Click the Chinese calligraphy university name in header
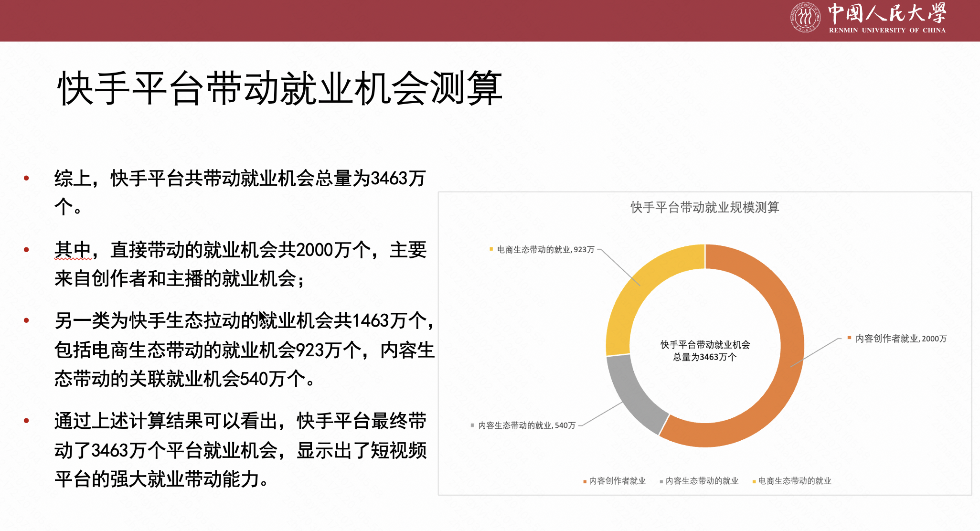This screenshot has height=531, width=980. point(887,13)
